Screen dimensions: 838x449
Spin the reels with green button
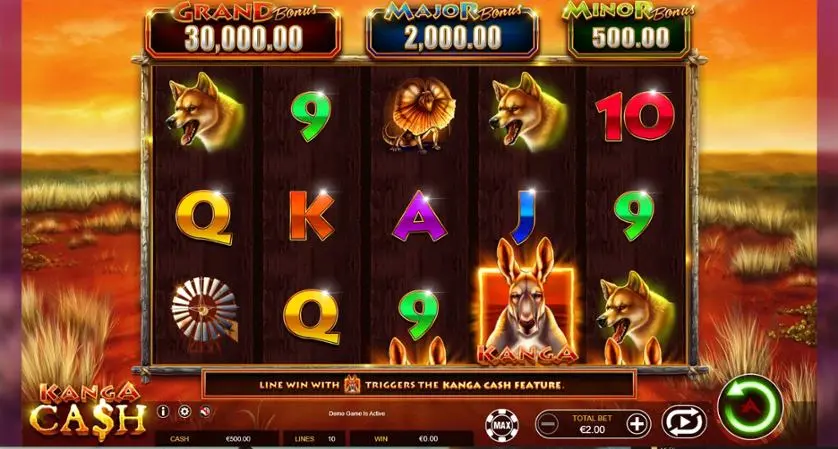click(750, 406)
